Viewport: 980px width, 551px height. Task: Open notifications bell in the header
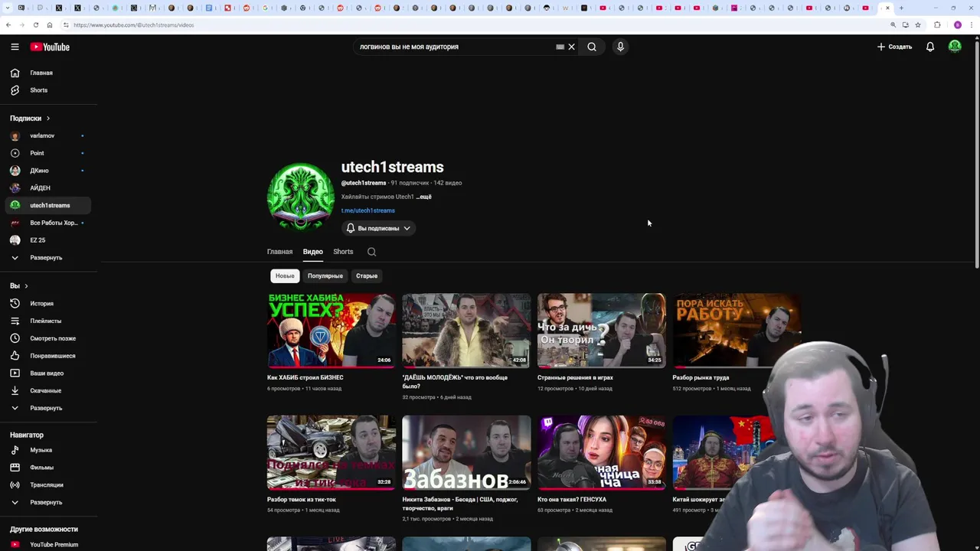click(x=930, y=47)
